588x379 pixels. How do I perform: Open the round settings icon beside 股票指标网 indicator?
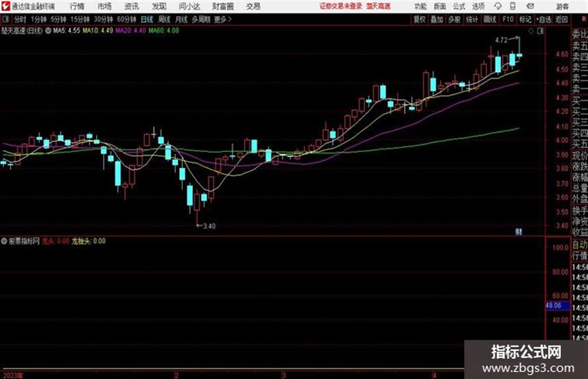(x=4, y=241)
